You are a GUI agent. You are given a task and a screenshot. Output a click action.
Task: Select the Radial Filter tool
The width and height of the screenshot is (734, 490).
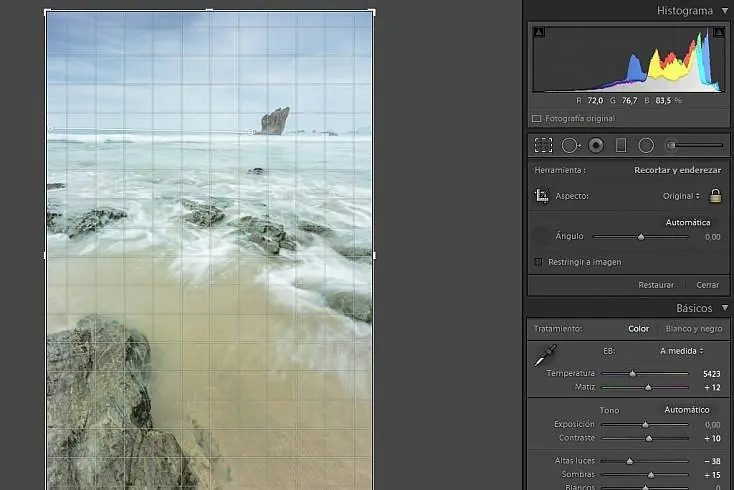646,146
